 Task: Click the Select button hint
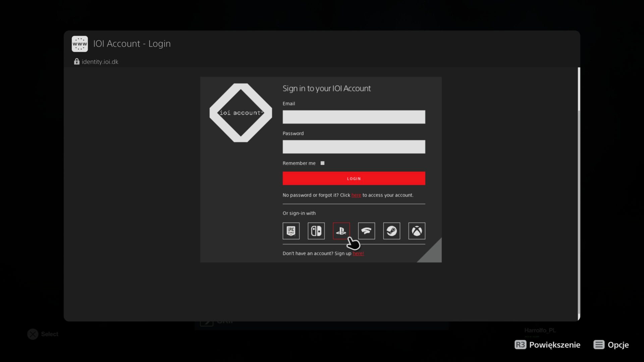[x=43, y=334]
